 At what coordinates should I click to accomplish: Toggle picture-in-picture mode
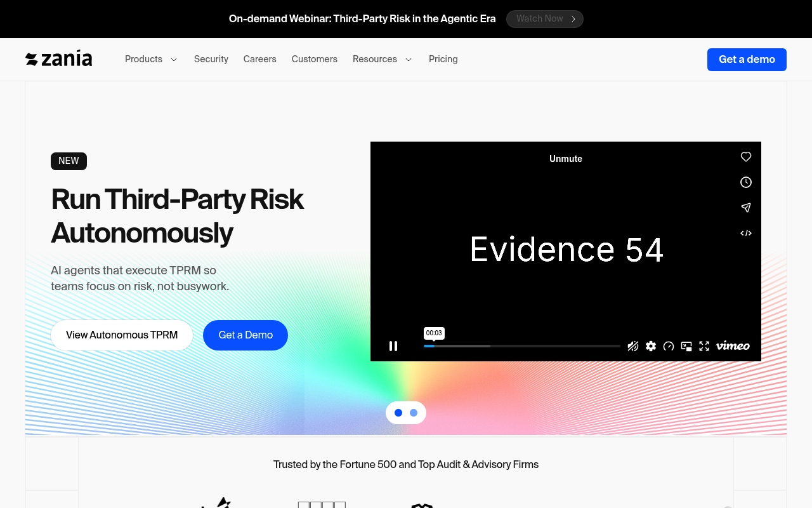click(x=686, y=346)
